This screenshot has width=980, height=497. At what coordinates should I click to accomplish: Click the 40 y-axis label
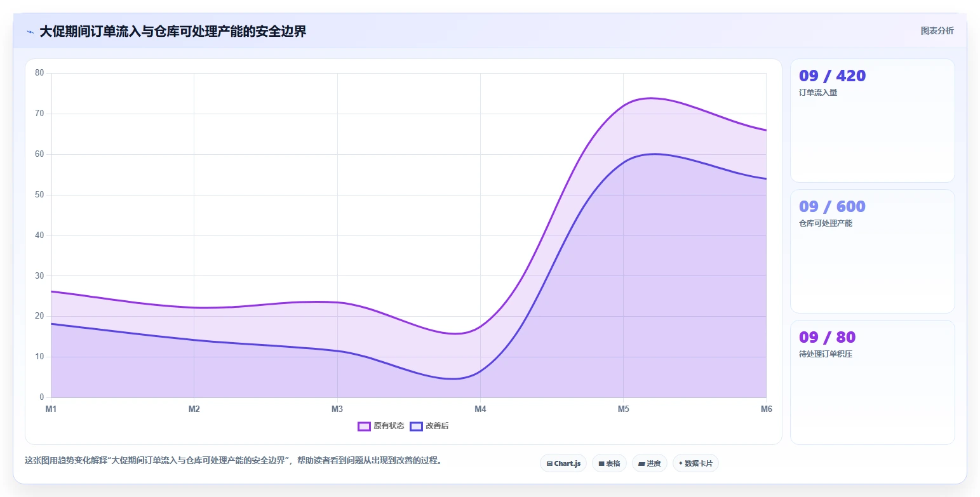[39, 235]
